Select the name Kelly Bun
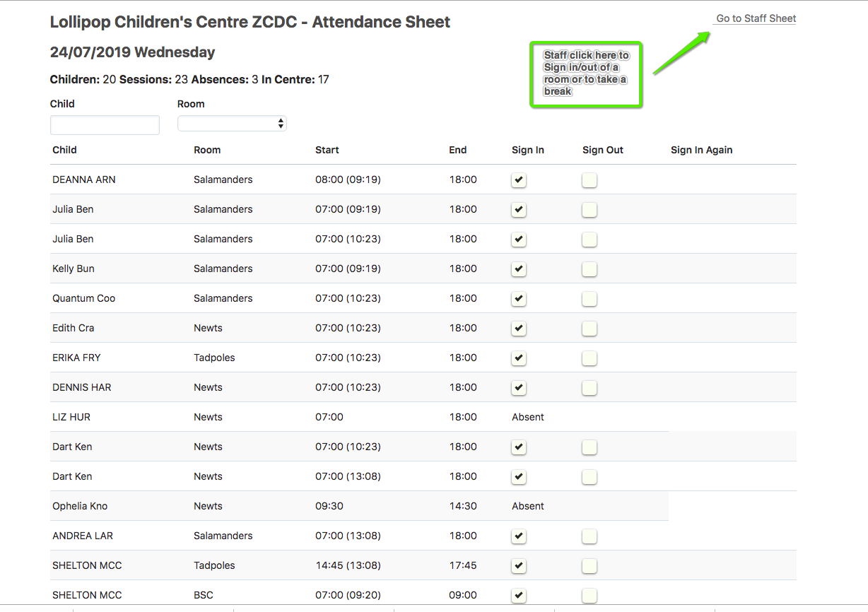The width and height of the screenshot is (868, 612). point(74,269)
